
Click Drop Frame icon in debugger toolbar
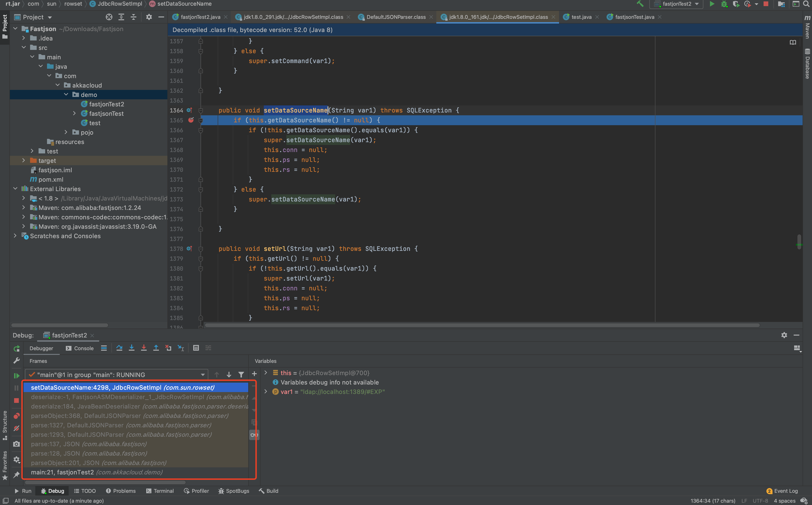coord(168,348)
